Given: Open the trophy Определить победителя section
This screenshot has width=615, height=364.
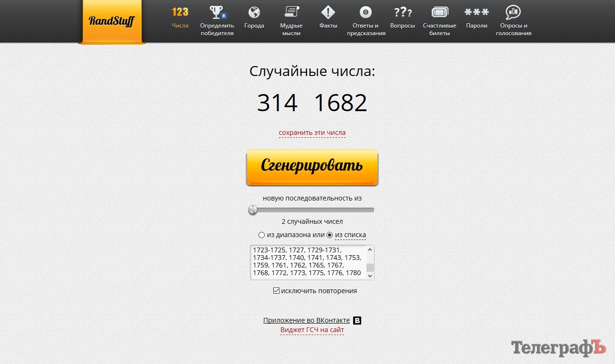Looking at the screenshot, I should tap(217, 12).
